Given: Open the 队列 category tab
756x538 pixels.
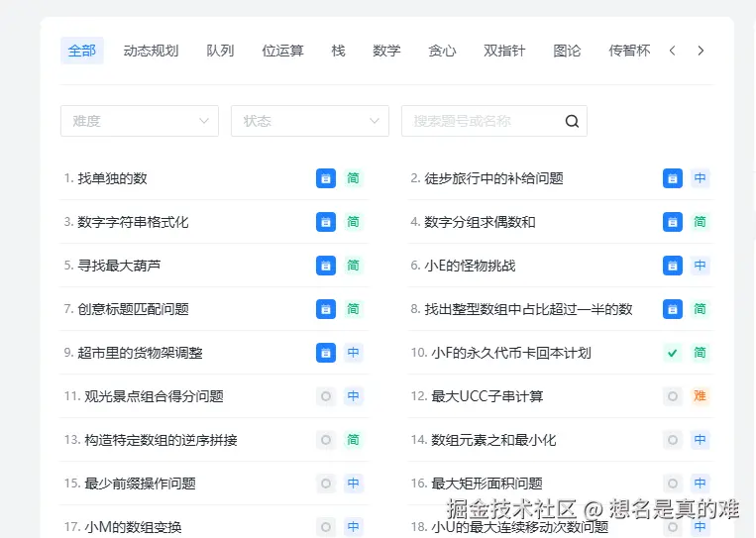Looking at the screenshot, I should click(x=220, y=51).
